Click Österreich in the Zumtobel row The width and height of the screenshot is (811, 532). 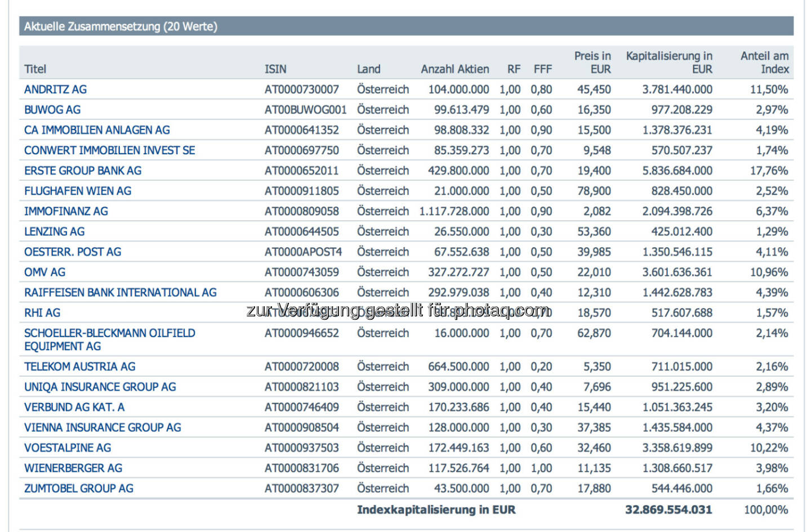coord(383,488)
